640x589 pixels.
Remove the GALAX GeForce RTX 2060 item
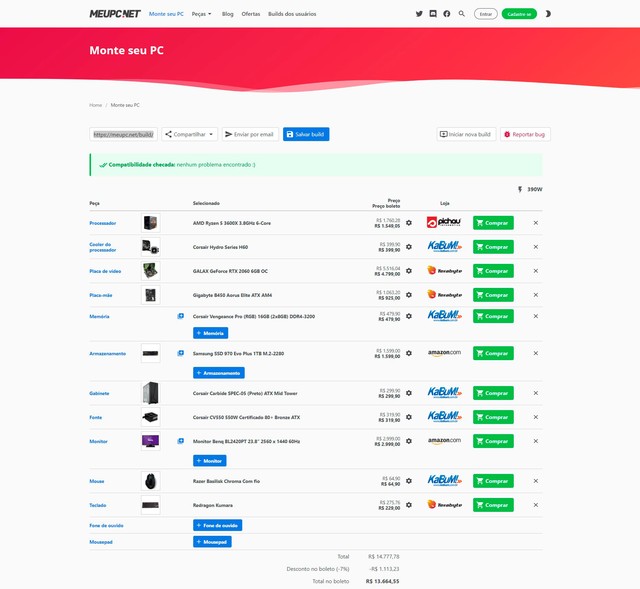tap(536, 271)
